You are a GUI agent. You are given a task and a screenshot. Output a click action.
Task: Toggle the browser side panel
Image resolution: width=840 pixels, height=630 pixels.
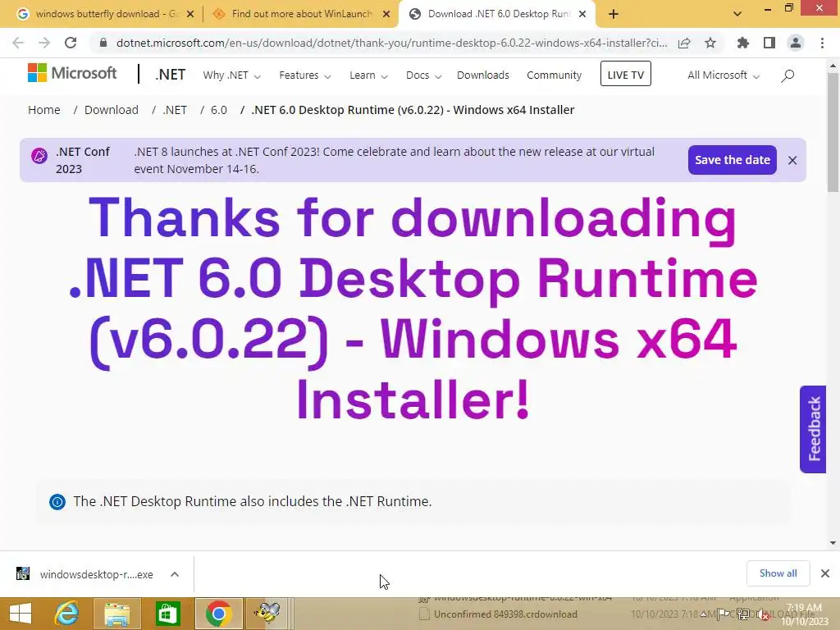click(x=769, y=43)
